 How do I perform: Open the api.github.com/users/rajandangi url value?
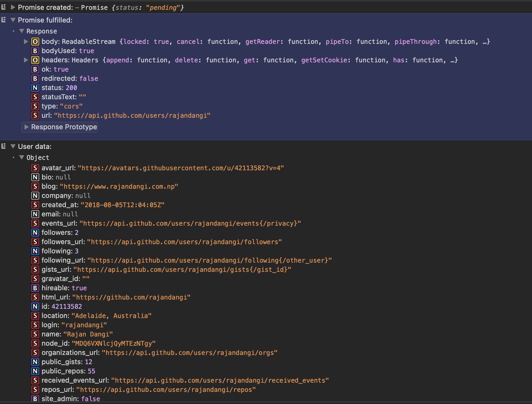132,115
